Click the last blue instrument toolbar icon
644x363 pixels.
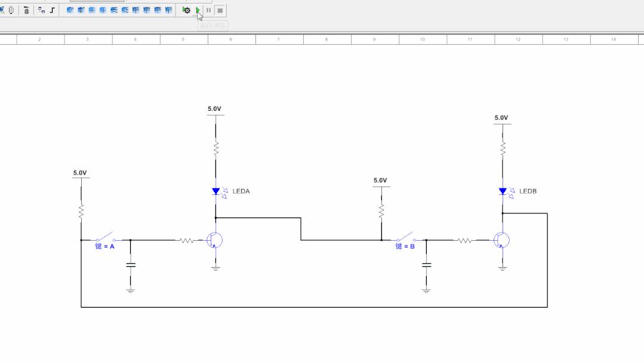169,10
